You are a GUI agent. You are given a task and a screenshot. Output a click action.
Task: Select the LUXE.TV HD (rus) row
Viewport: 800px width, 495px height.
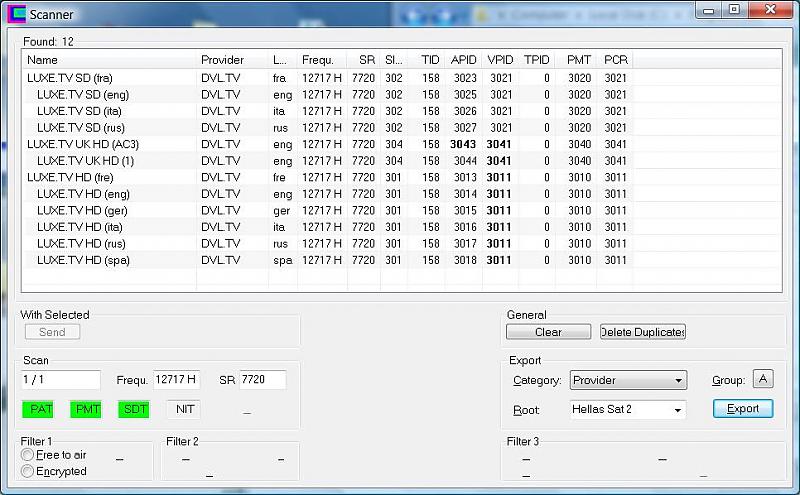[328, 244]
